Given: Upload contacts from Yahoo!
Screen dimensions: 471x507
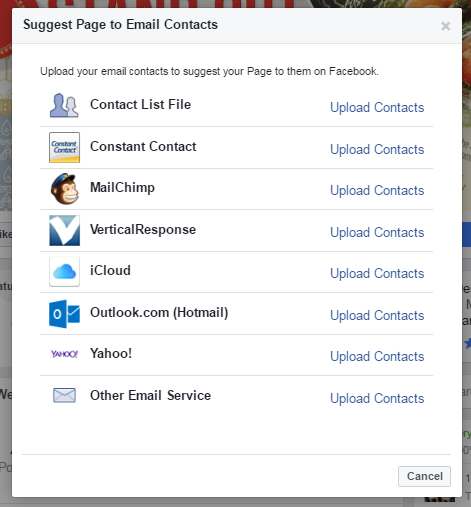Looking at the screenshot, I should click(377, 357).
